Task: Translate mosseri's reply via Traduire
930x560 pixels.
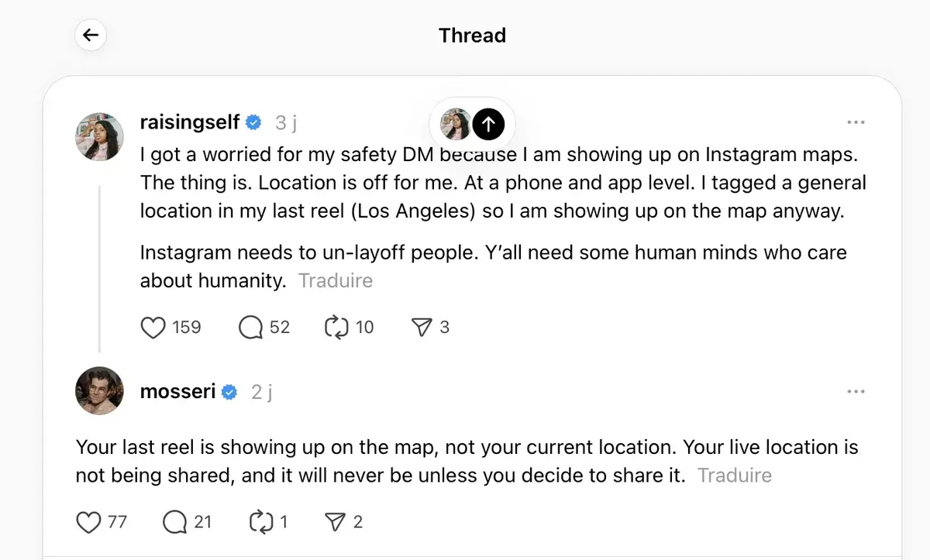Action: 734,475
